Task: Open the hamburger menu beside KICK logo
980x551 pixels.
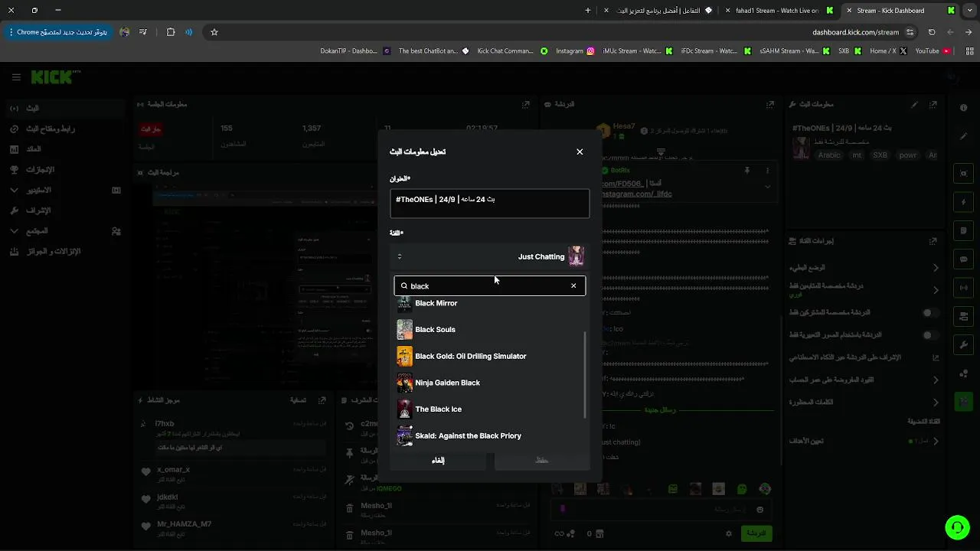Action: pos(16,77)
